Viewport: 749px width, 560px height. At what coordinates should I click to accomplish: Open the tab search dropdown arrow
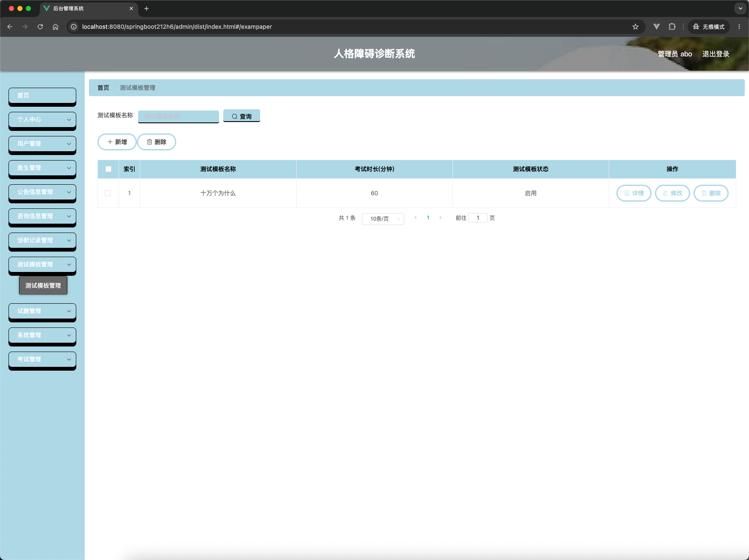point(740,8)
